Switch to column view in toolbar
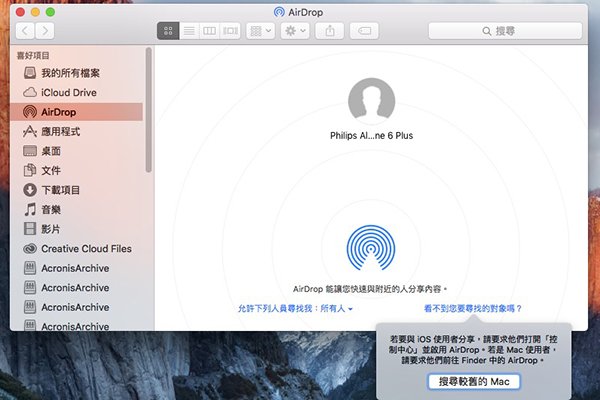The height and width of the screenshot is (400, 600). coord(209,31)
